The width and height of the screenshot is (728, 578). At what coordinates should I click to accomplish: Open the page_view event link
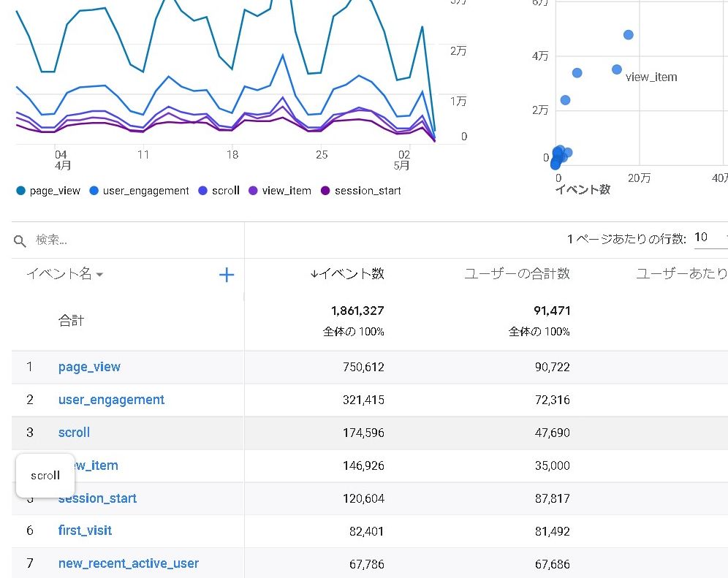(89, 367)
